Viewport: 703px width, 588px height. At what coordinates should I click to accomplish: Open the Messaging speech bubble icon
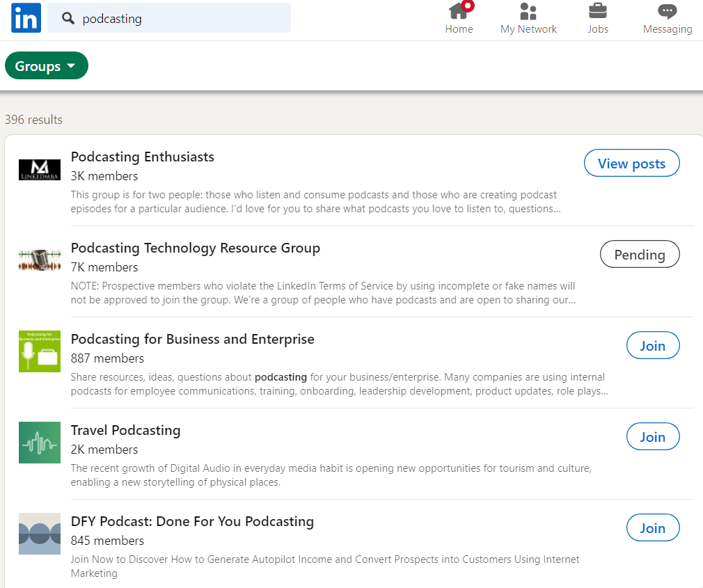667,12
